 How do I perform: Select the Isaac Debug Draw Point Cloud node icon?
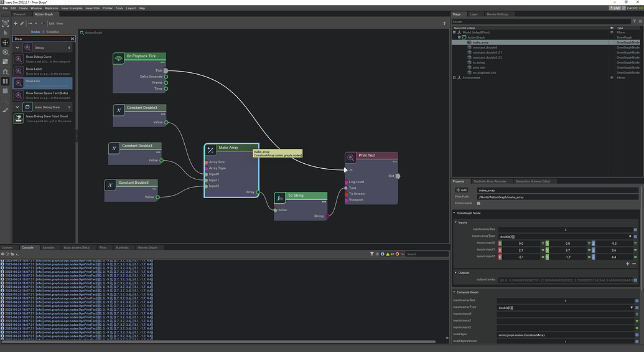(19, 118)
